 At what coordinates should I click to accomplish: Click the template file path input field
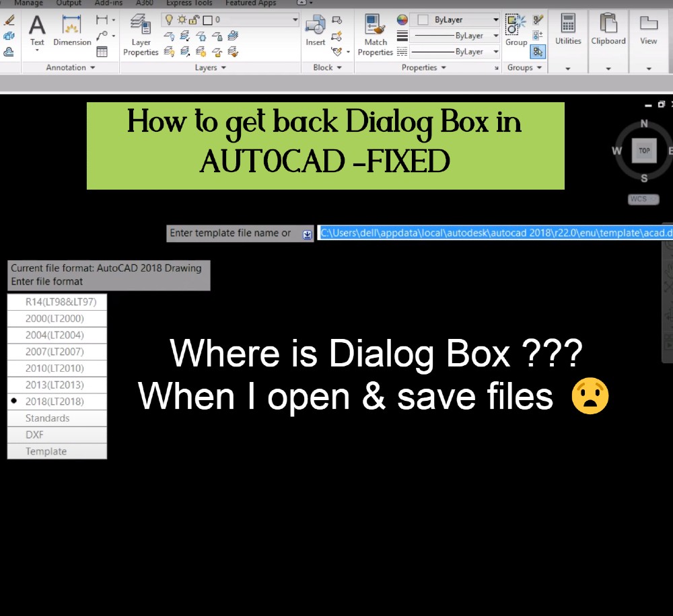(x=491, y=232)
